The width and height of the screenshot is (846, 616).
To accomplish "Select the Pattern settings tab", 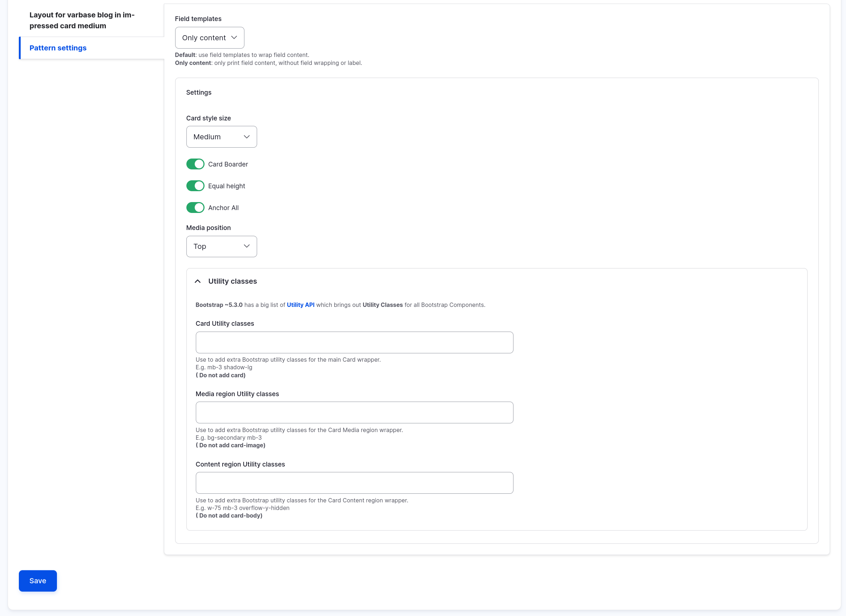I will (x=58, y=48).
